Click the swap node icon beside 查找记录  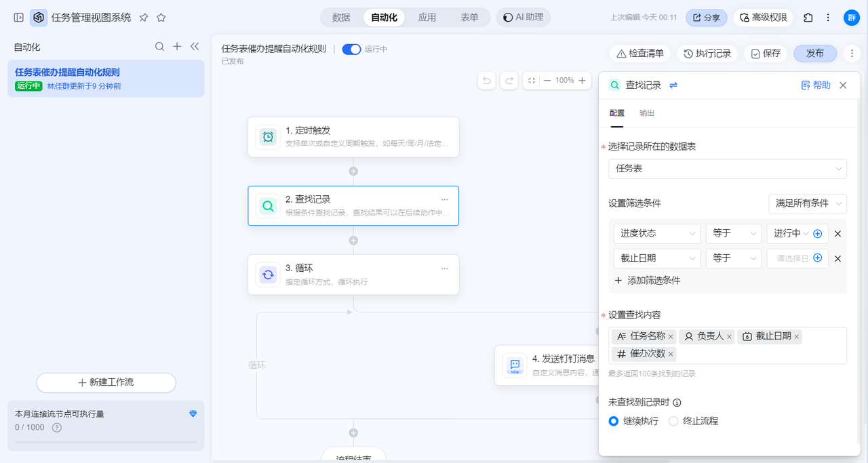[673, 85]
